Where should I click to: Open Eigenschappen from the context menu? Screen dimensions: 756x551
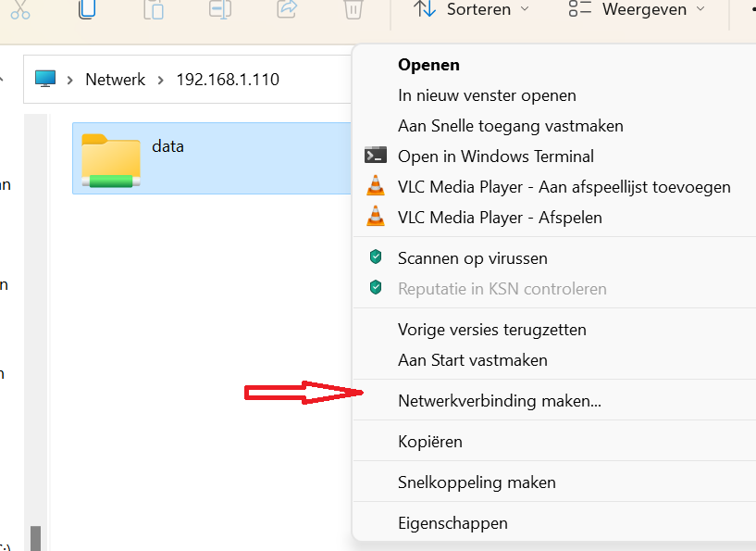(452, 522)
